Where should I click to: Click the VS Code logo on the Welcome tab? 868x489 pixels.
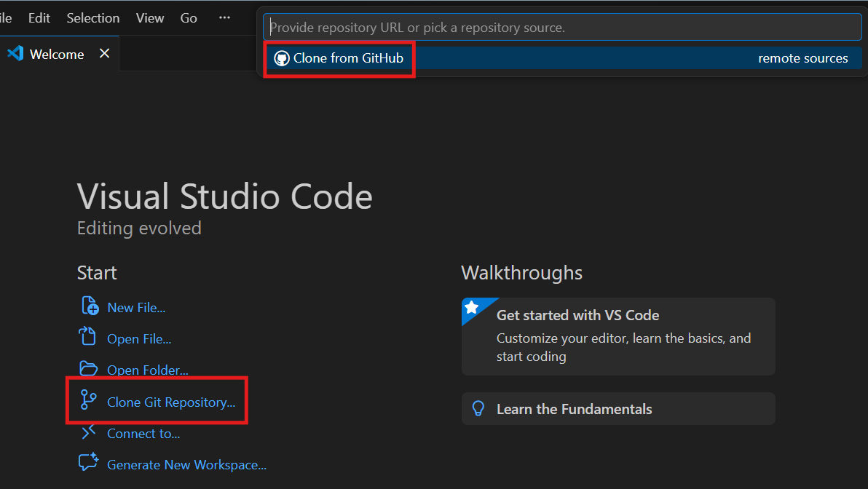(x=15, y=52)
